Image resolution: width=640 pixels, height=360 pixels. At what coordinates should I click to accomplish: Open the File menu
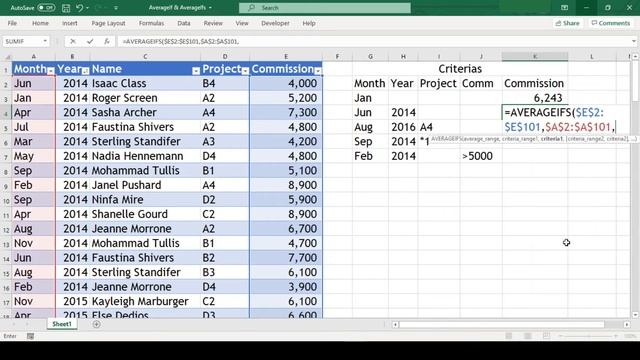12,23
